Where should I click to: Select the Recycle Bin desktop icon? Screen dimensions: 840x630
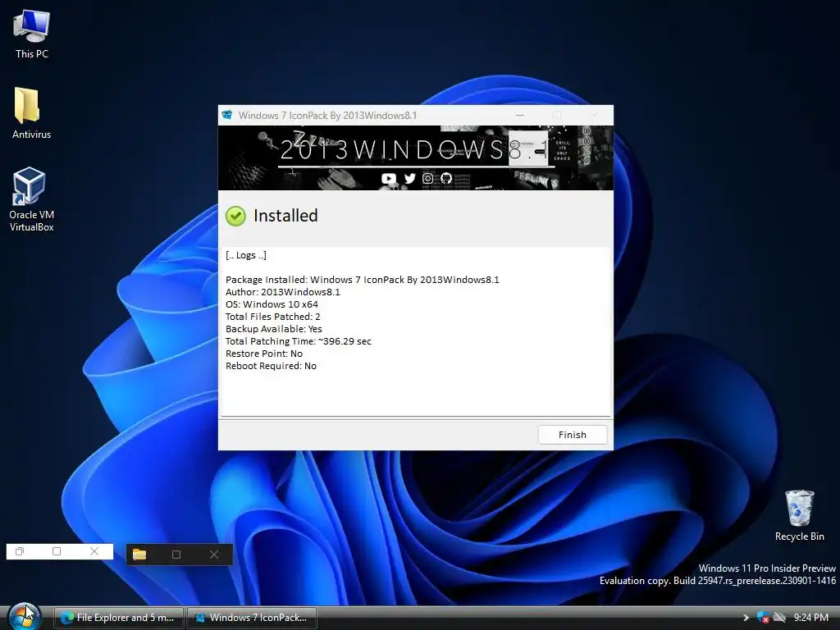point(799,515)
